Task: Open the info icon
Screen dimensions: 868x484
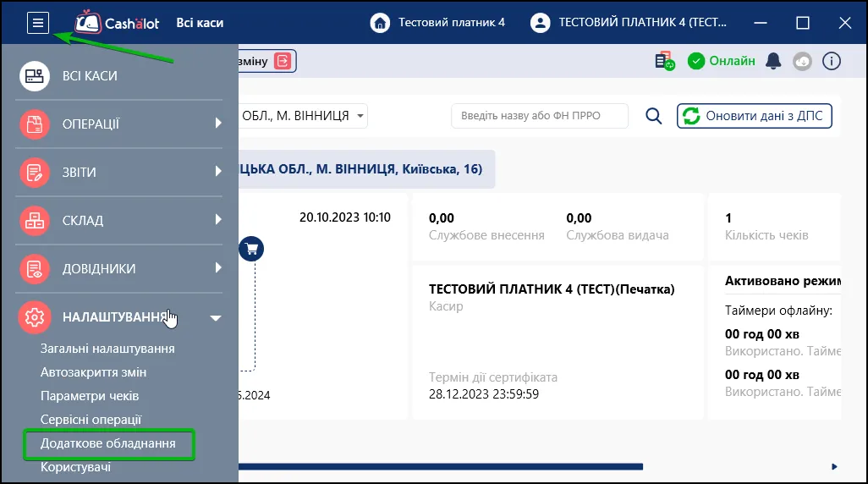Action: click(x=832, y=61)
